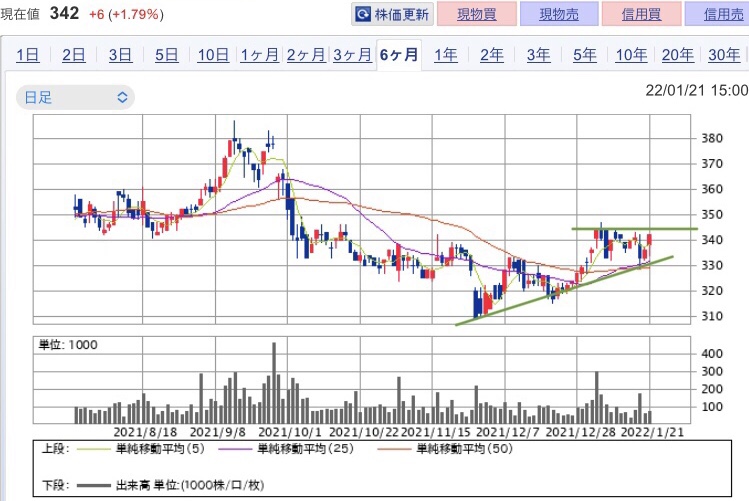This screenshot has height=501, width=749.
Task: Select the 2年 period tab
Action: pyautogui.click(x=492, y=55)
